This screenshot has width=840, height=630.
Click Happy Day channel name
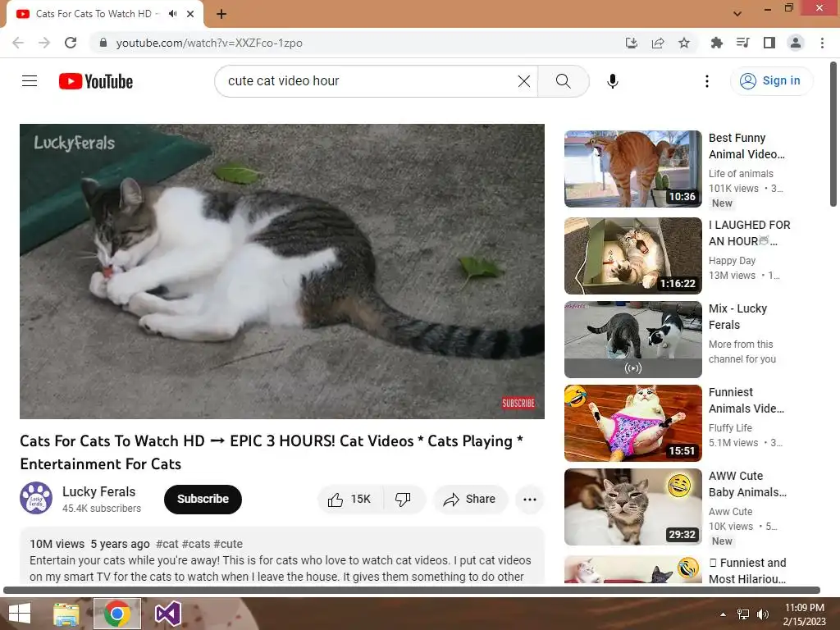pos(732,260)
